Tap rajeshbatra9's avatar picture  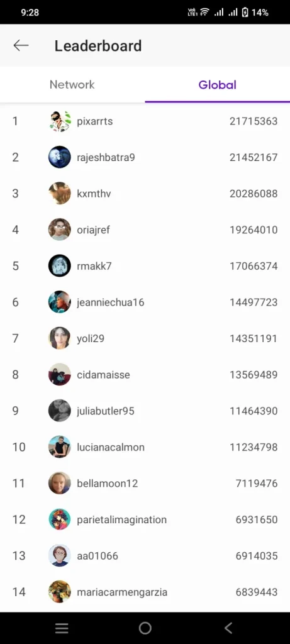point(60,157)
